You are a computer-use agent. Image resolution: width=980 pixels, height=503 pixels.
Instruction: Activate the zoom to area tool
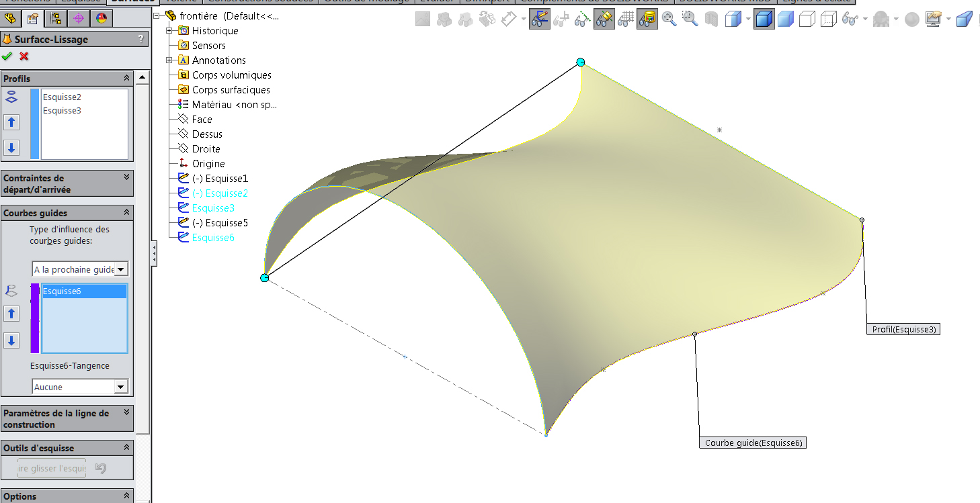point(689,18)
